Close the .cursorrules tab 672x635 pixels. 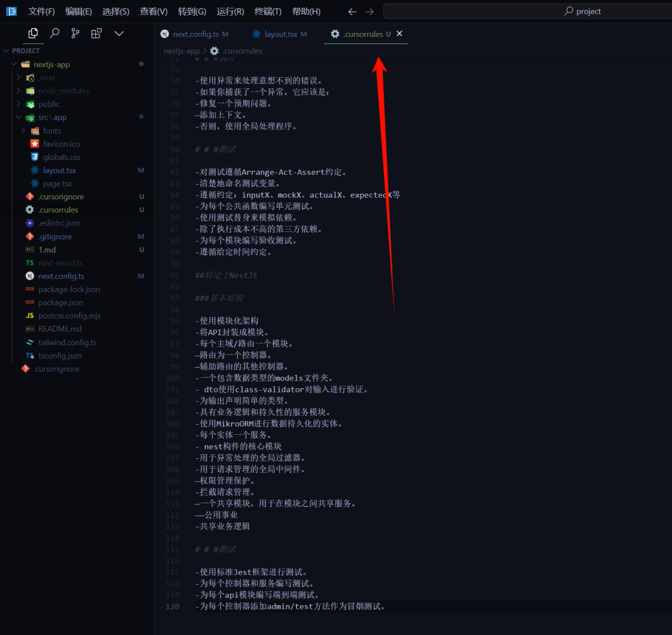click(399, 34)
